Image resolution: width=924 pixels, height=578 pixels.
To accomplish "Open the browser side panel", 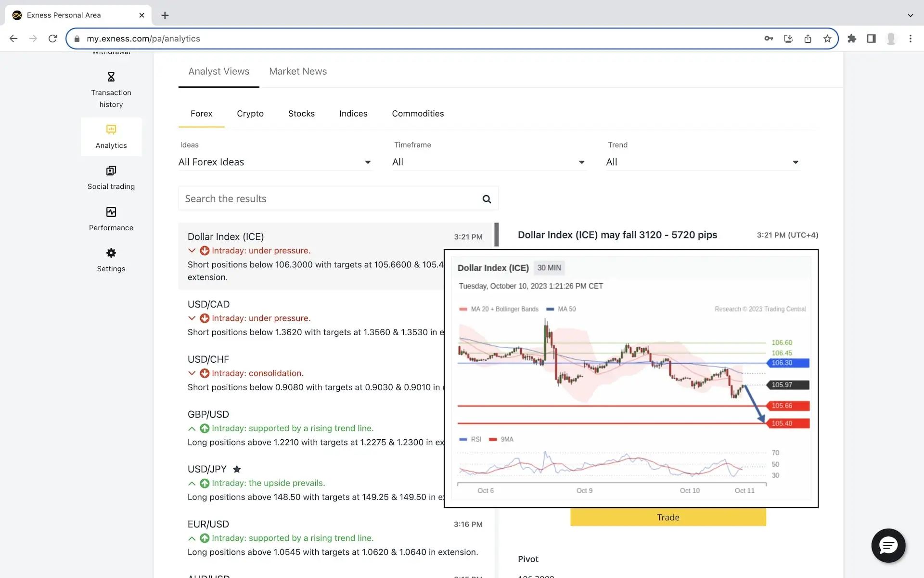I will point(871,39).
